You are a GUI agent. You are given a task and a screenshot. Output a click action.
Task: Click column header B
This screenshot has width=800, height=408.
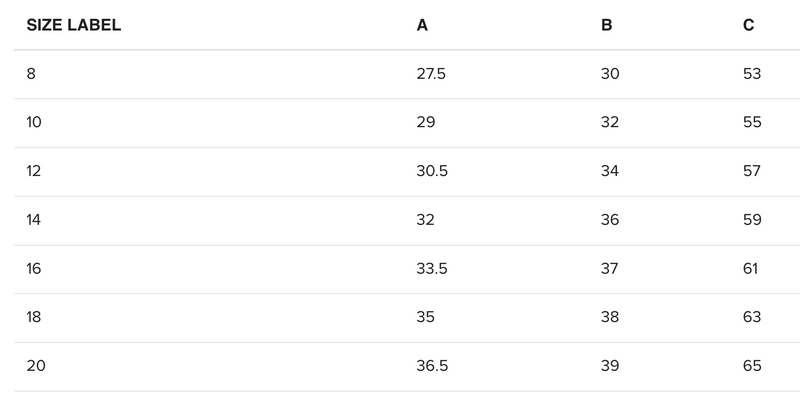[x=606, y=25]
